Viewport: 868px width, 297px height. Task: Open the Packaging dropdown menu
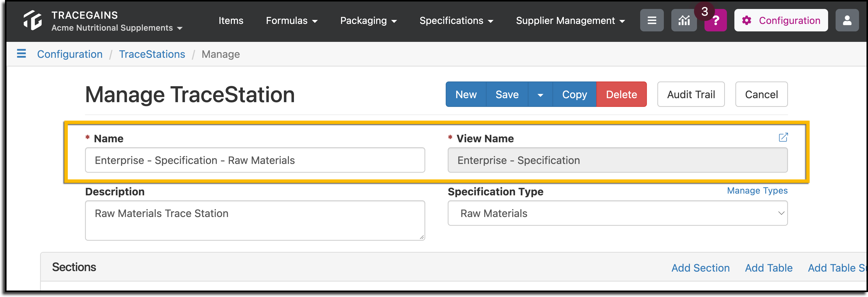pos(368,20)
